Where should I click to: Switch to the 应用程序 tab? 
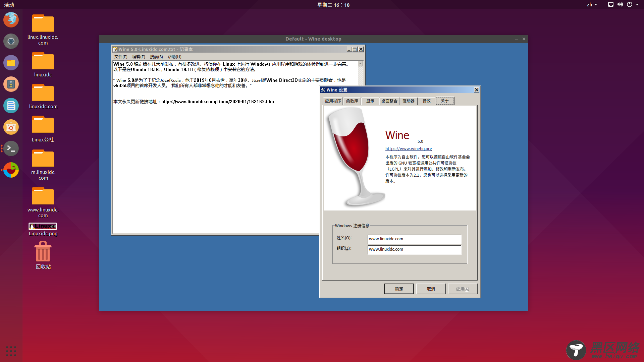[333, 101]
